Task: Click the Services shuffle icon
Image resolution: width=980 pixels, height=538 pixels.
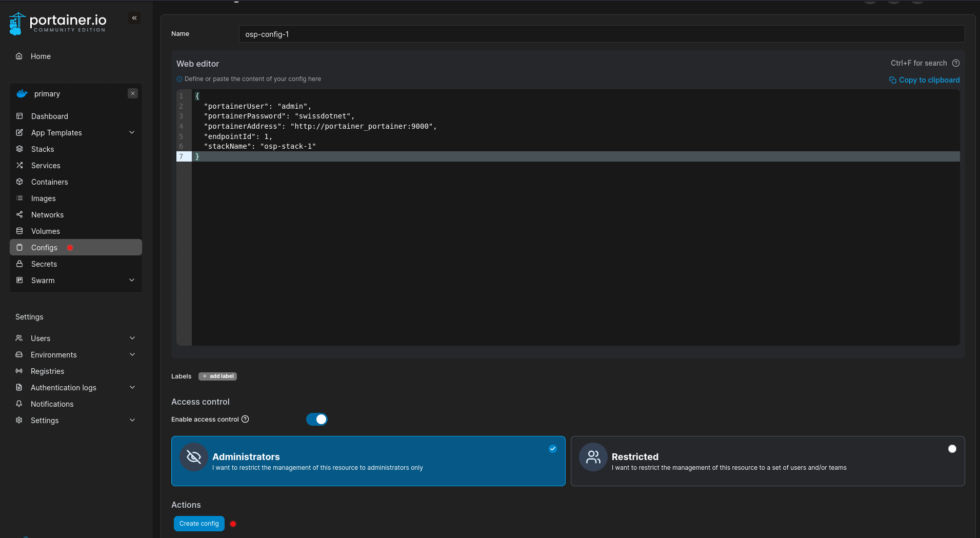Action: tap(19, 165)
